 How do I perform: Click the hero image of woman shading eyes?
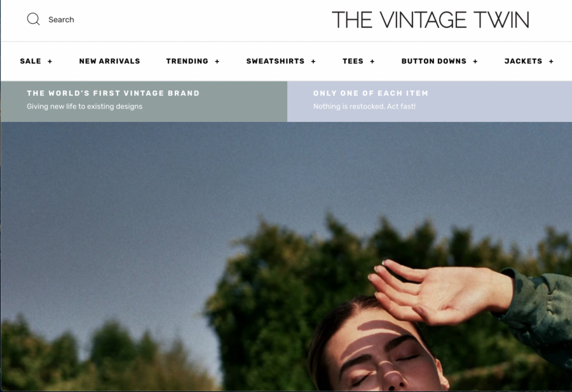click(286, 257)
